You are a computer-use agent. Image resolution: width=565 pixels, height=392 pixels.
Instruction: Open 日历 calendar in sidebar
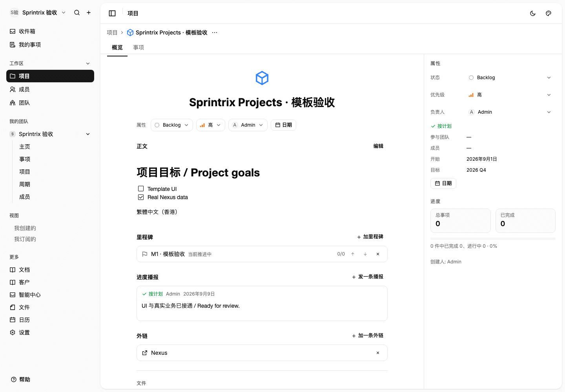(x=50, y=320)
